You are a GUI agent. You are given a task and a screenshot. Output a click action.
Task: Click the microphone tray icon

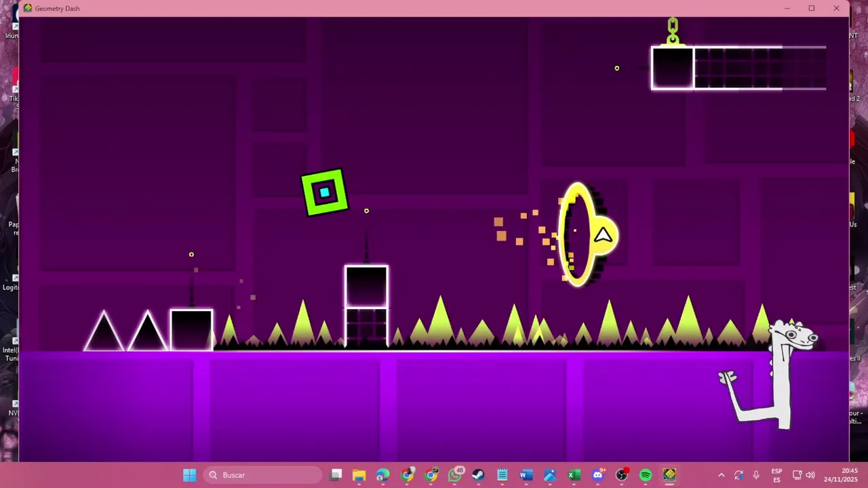pos(756,475)
